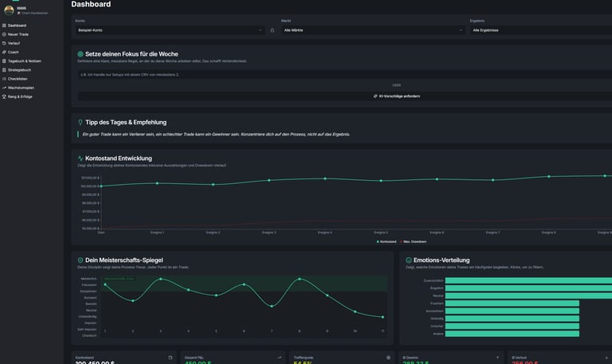Click the weekly focus rule input field
Viewport: 612px width, 364px height.
pyautogui.click(x=343, y=72)
